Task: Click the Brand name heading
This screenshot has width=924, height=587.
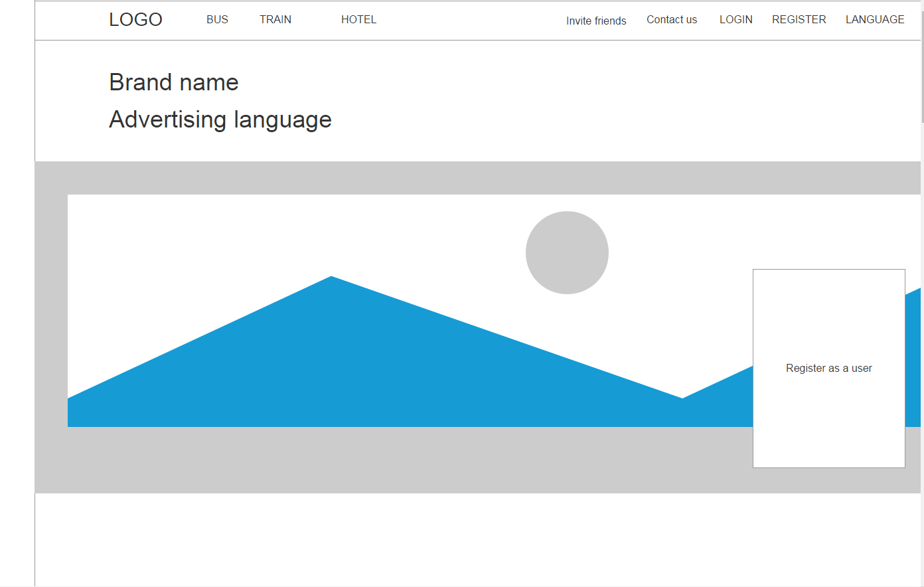Action: coord(174,82)
